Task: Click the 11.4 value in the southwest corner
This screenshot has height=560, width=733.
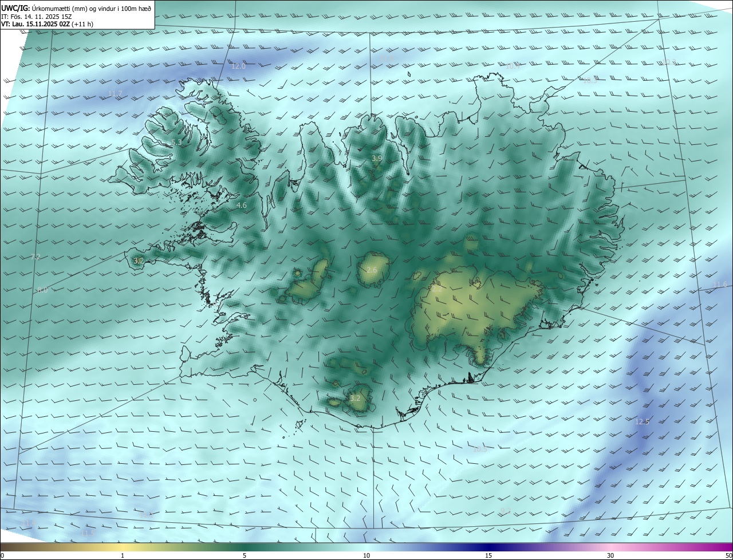Action: tap(30, 523)
